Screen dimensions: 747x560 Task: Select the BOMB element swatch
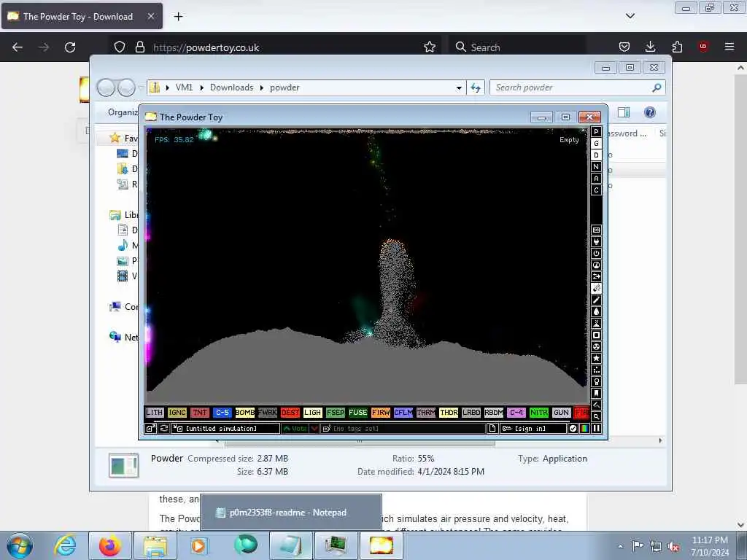[245, 413]
